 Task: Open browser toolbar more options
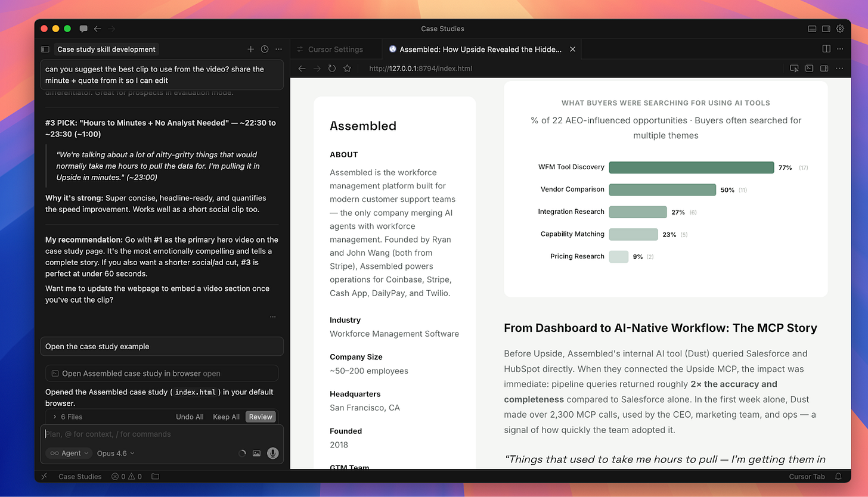tap(840, 69)
